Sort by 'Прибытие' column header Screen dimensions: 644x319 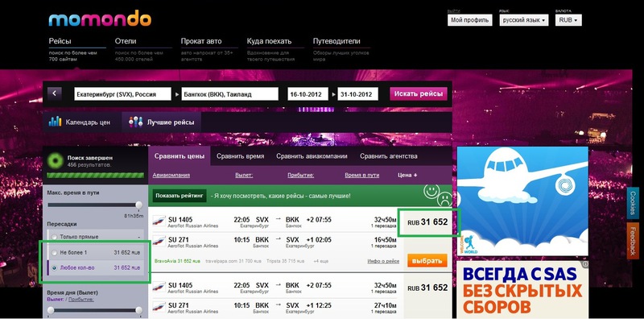click(300, 175)
